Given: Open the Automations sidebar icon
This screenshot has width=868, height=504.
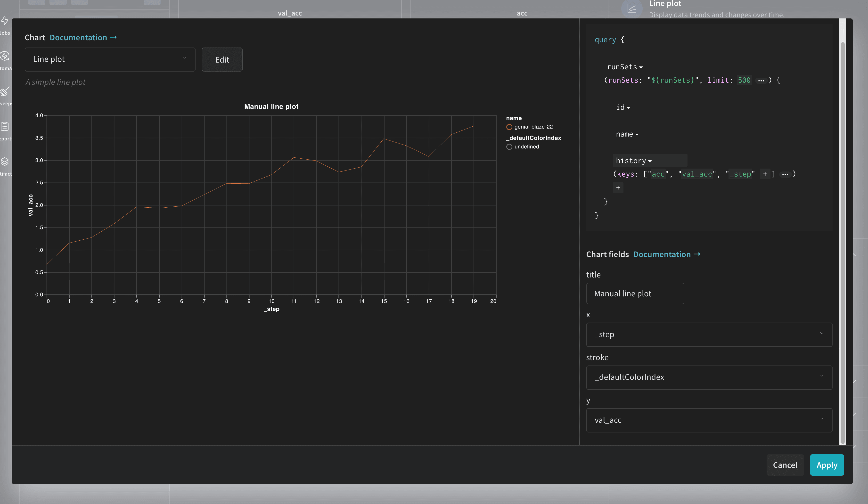Looking at the screenshot, I should click(5, 56).
